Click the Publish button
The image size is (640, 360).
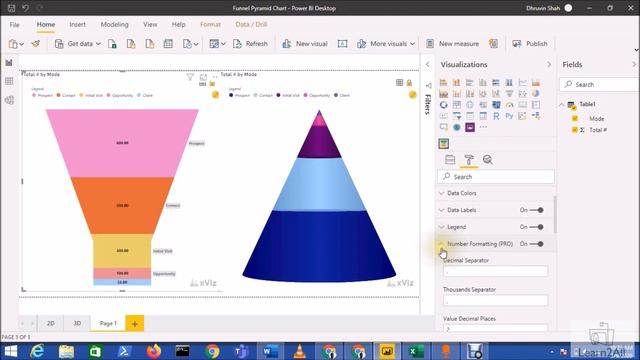coord(530,44)
